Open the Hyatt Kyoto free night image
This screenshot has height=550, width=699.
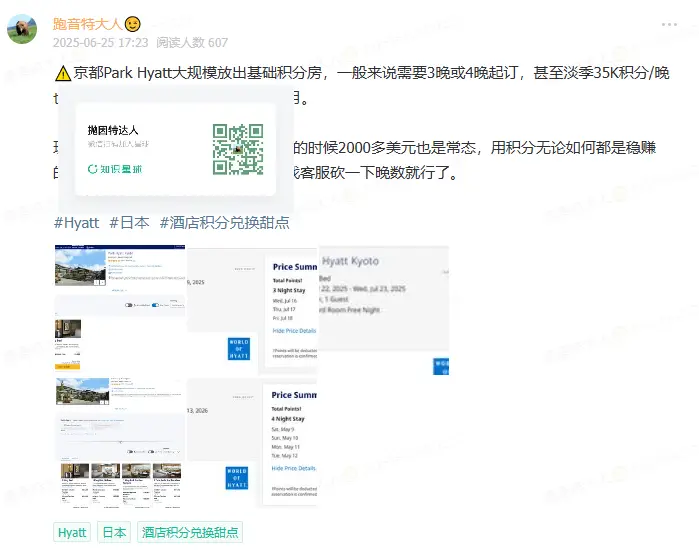(x=384, y=310)
